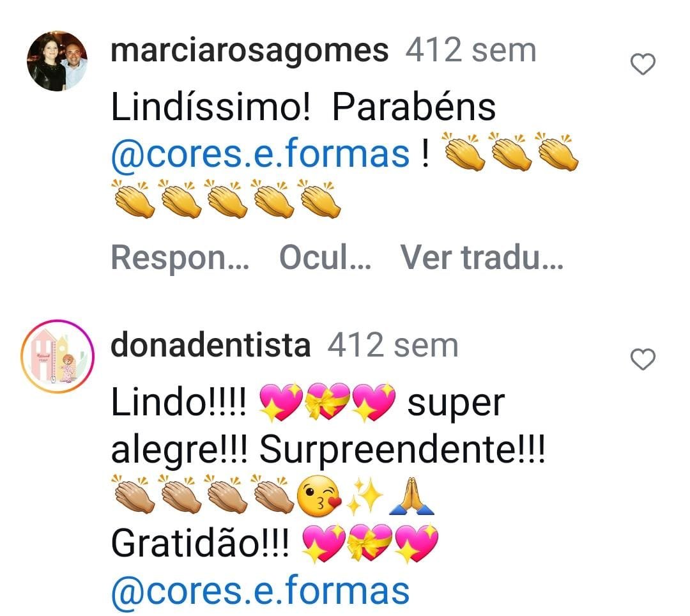This screenshot has width=690, height=616.
Task: Select the Lindíssimo! Parabéns comment text
Action: pyautogui.click(x=303, y=107)
